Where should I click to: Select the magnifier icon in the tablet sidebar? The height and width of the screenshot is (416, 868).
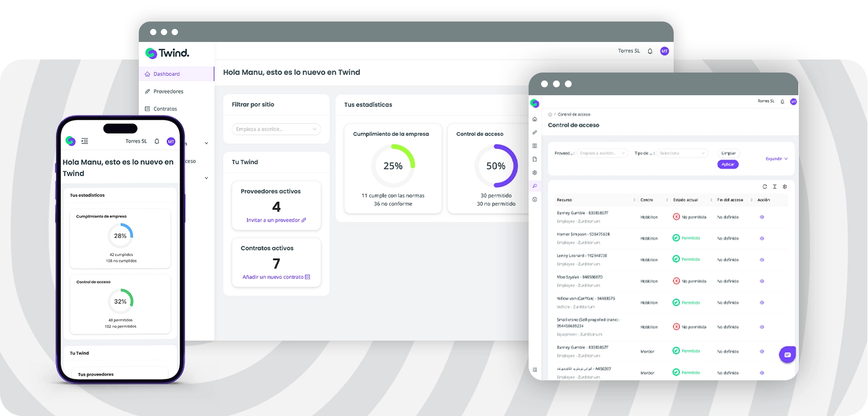point(535,186)
